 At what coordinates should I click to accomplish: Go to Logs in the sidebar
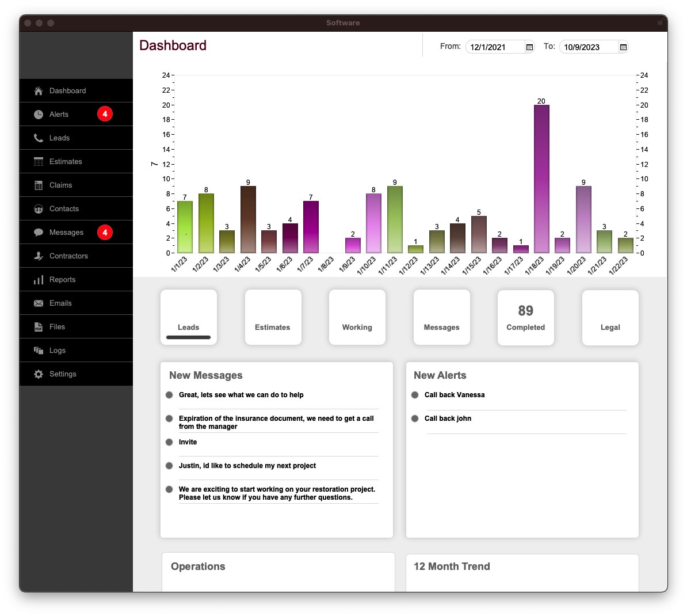(x=58, y=351)
